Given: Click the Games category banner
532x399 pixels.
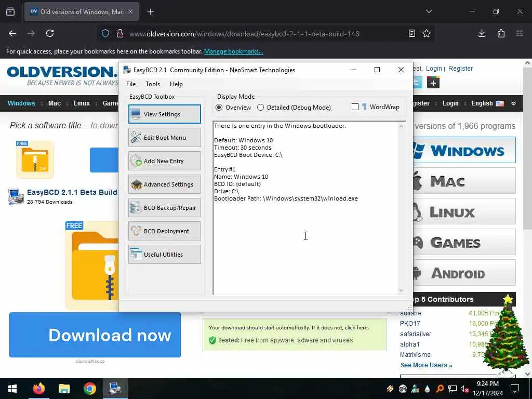Looking at the screenshot, I should (x=464, y=242).
